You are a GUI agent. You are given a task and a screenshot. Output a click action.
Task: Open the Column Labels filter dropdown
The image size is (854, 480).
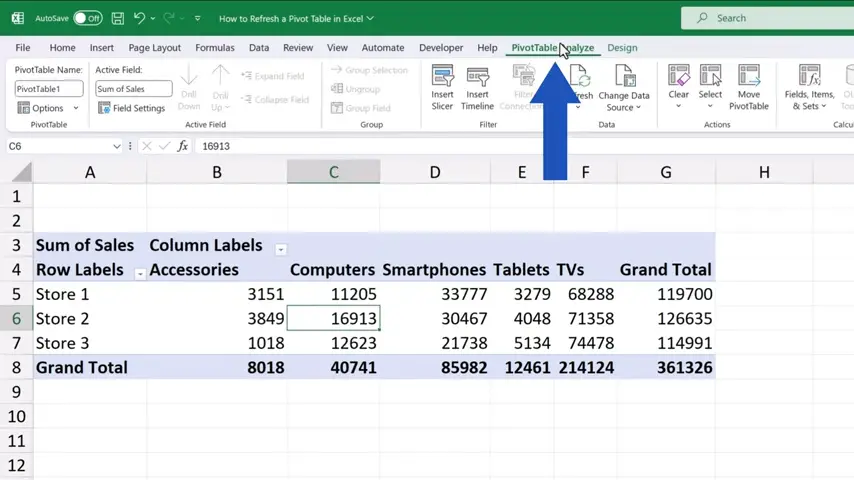click(281, 249)
